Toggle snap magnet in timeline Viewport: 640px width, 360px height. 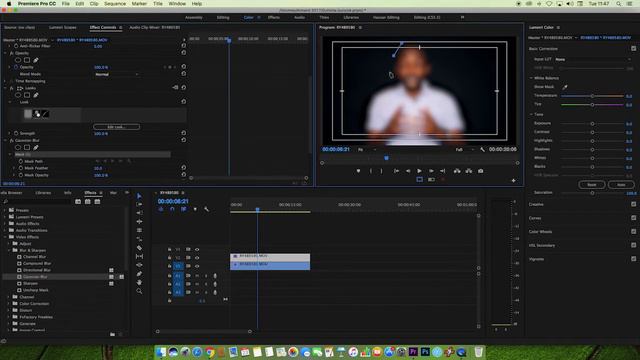coord(172,209)
